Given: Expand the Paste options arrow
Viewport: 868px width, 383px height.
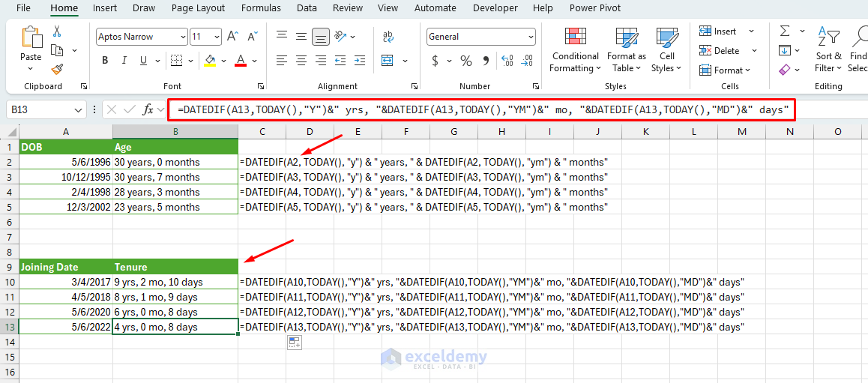Looking at the screenshot, I should coord(31,69).
